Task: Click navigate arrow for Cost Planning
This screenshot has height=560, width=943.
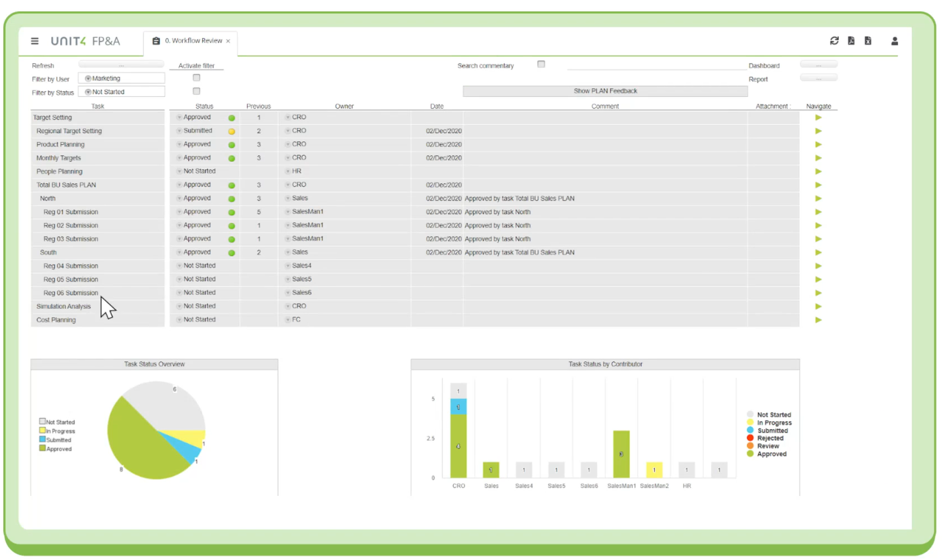Action: pyautogui.click(x=818, y=320)
